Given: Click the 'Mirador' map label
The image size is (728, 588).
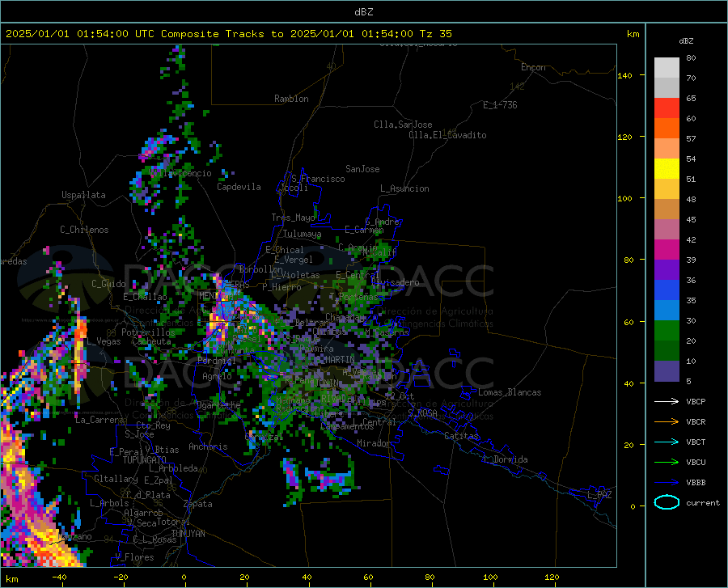Looking at the screenshot, I should tap(374, 443).
